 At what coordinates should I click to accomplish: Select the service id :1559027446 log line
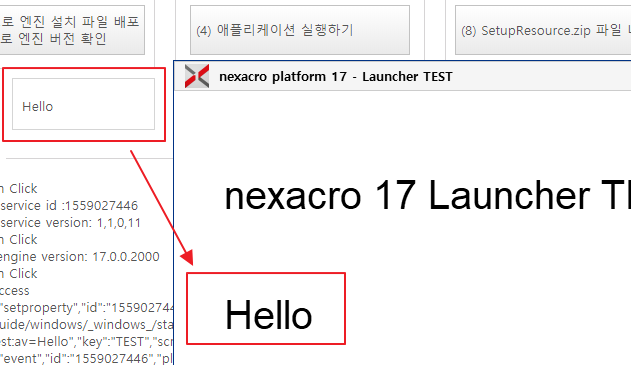click(x=69, y=206)
